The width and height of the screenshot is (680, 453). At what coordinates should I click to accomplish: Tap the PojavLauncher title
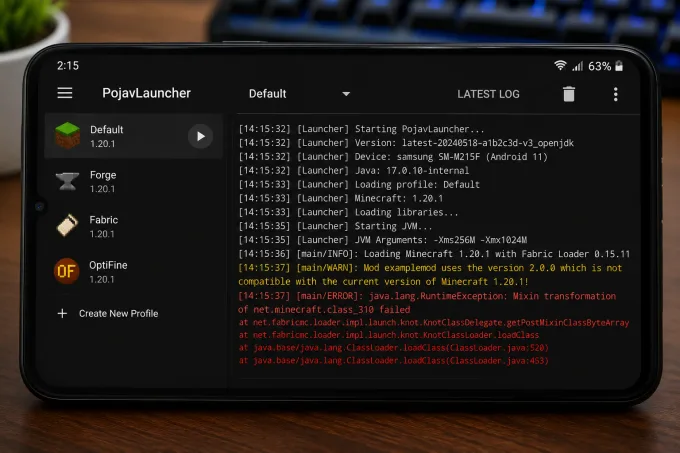point(147,93)
